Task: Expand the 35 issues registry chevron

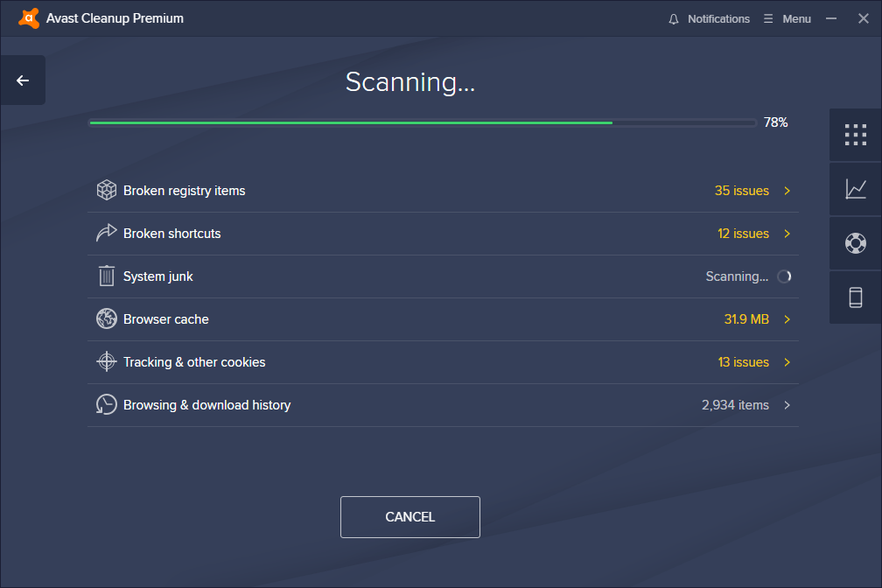Action: point(787,191)
